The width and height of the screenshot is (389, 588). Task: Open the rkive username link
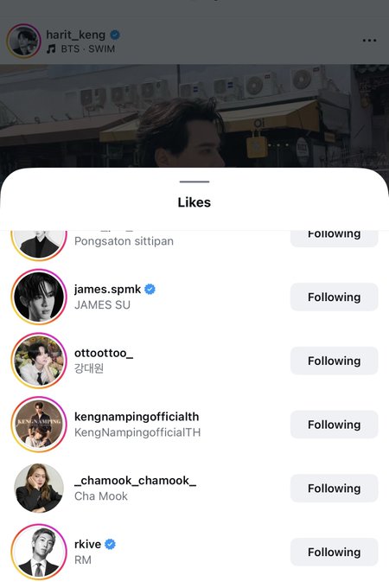pyautogui.click(x=87, y=544)
